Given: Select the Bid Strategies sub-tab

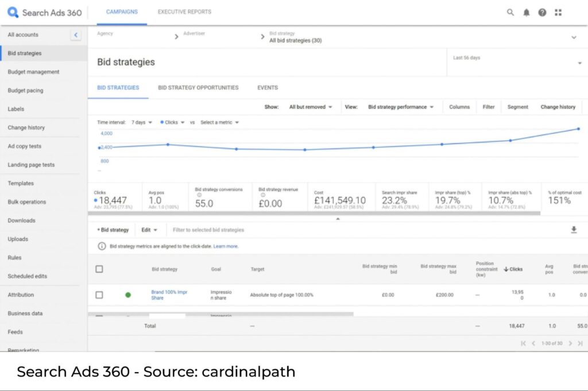Looking at the screenshot, I should pos(118,88).
